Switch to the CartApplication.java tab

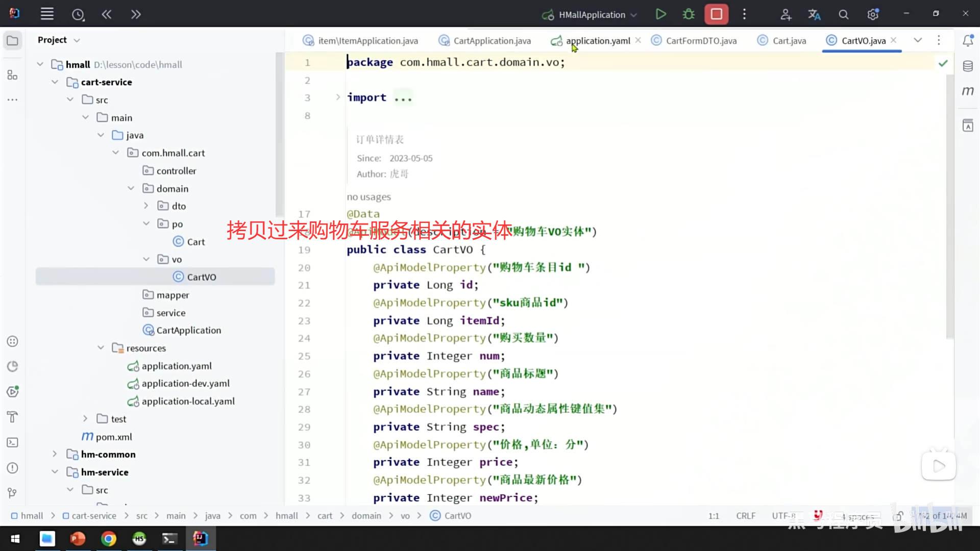point(492,41)
